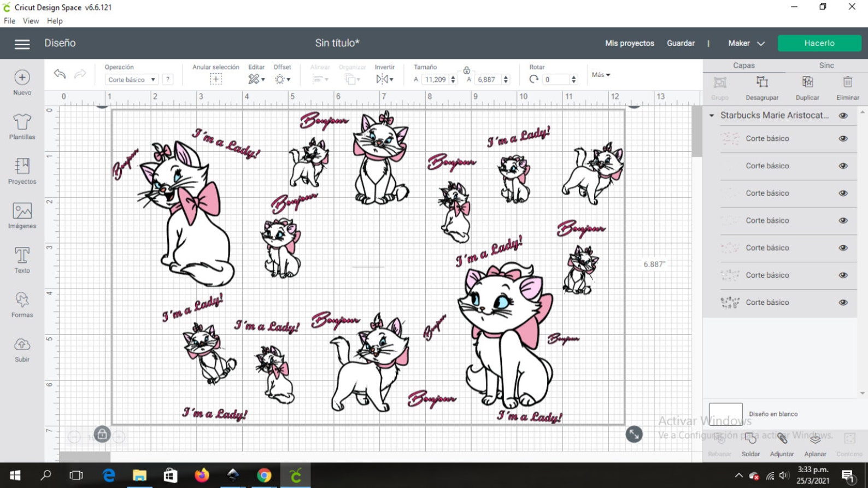The width and height of the screenshot is (868, 488).
Task: Click the Eliminar trash icon
Action: click(x=847, y=82)
